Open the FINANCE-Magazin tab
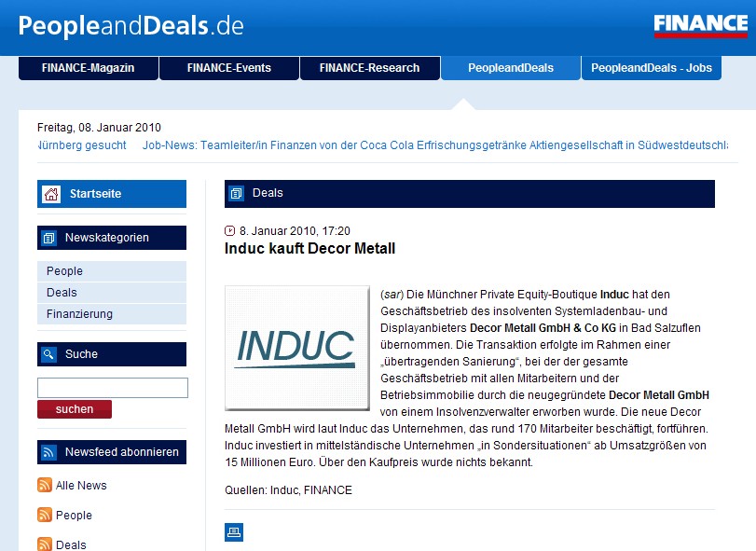Viewport: 756px width, 551px height. tap(89, 68)
